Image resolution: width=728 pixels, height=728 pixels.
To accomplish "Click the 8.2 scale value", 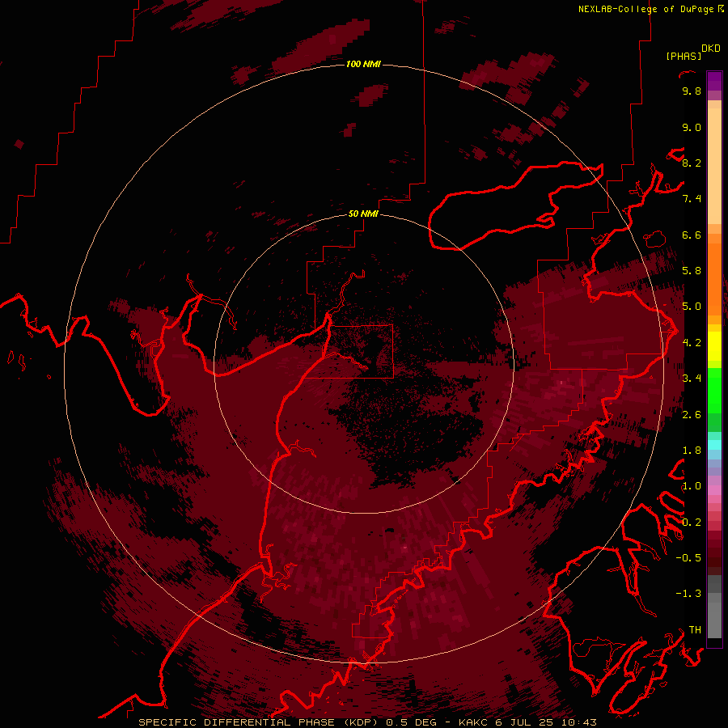I will point(692,163).
